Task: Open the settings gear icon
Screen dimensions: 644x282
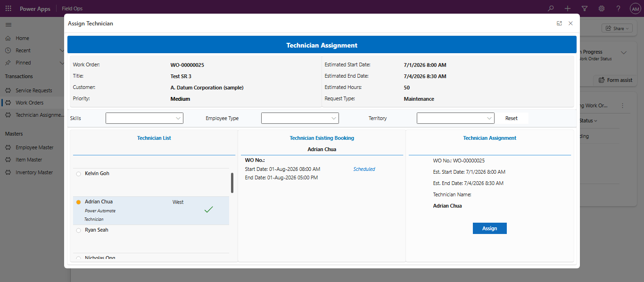Action: coord(602,8)
